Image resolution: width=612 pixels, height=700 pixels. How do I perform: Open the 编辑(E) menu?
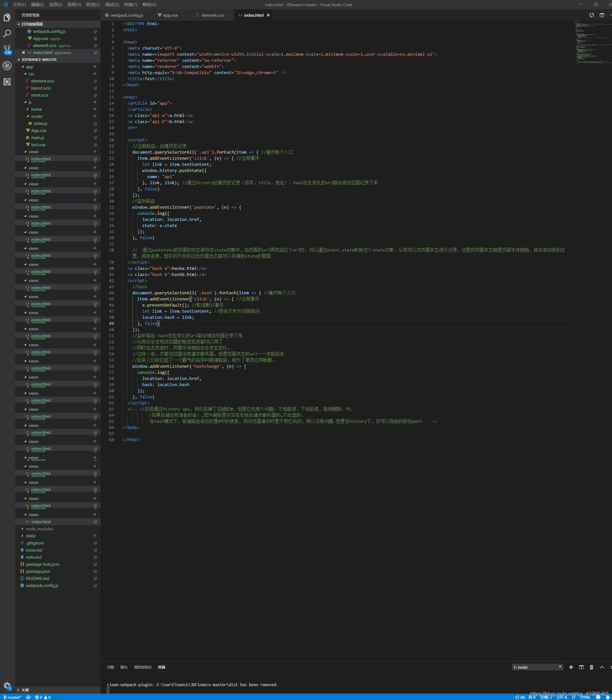pyautogui.click(x=37, y=5)
